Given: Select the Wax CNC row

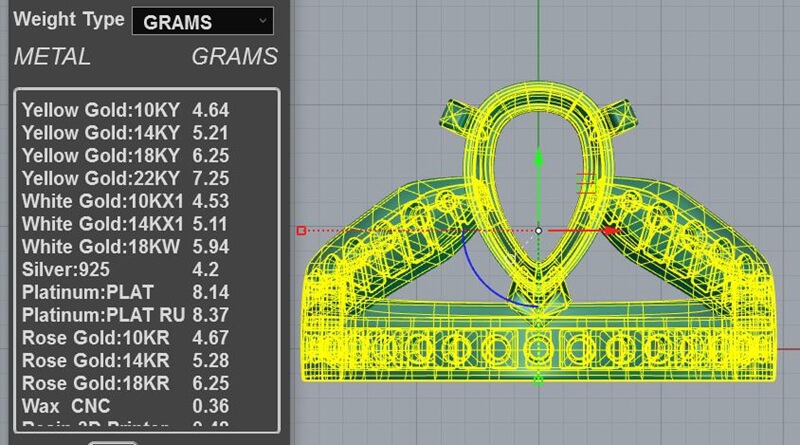Looking at the screenshot, I should click(x=126, y=406).
